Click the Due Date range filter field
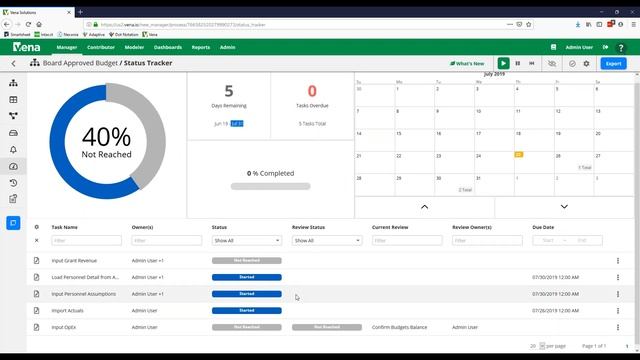The image size is (640, 360). click(567, 240)
